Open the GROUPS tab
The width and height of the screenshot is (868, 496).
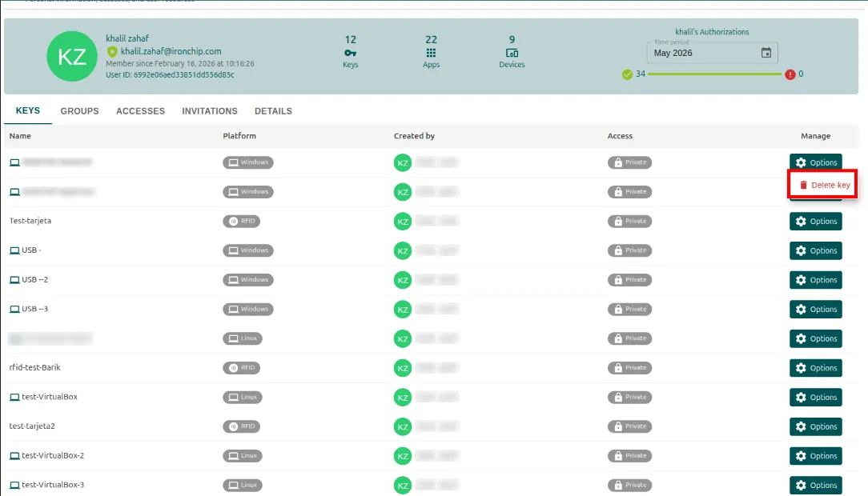80,111
